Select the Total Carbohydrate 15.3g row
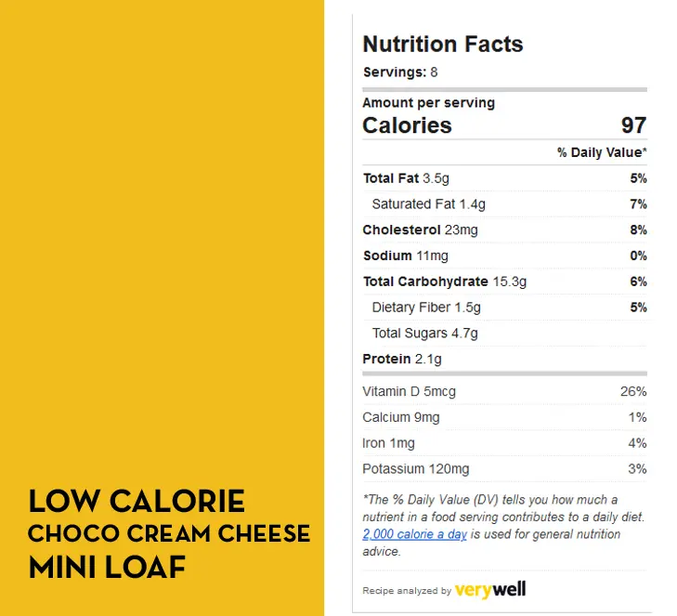This screenshot has width=677, height=616. pos(504,282)
